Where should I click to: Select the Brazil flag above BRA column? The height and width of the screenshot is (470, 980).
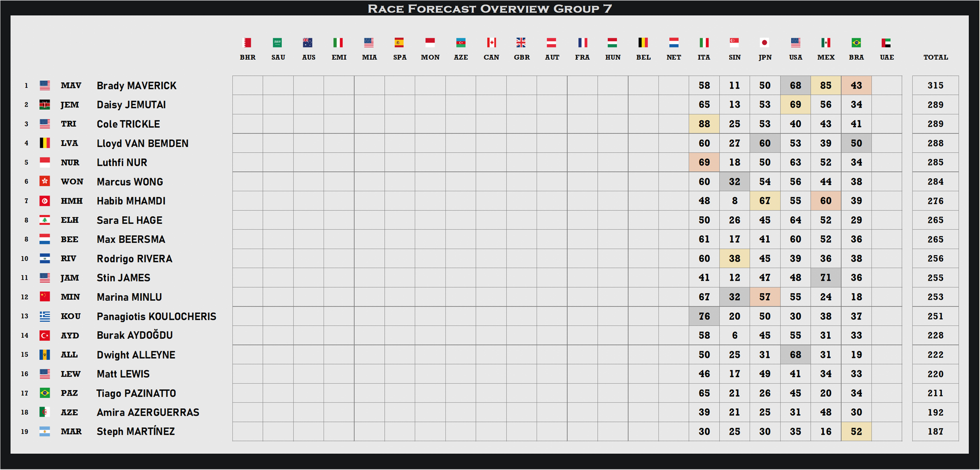pos(856,43)
